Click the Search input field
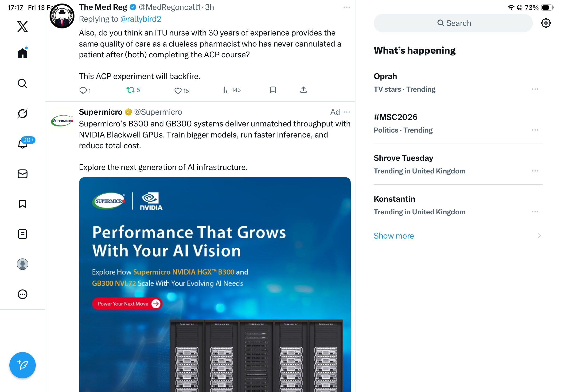 pos(453,23)
